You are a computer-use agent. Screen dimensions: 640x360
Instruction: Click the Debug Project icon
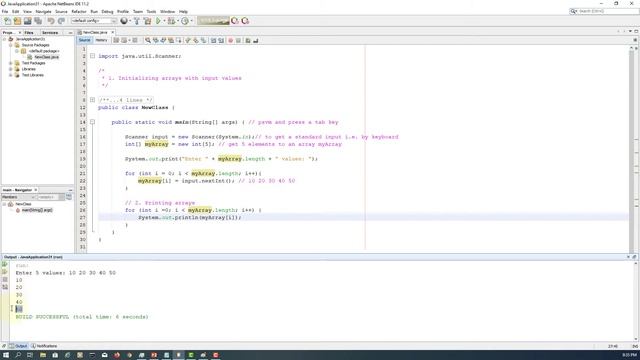tap(171, 21)
